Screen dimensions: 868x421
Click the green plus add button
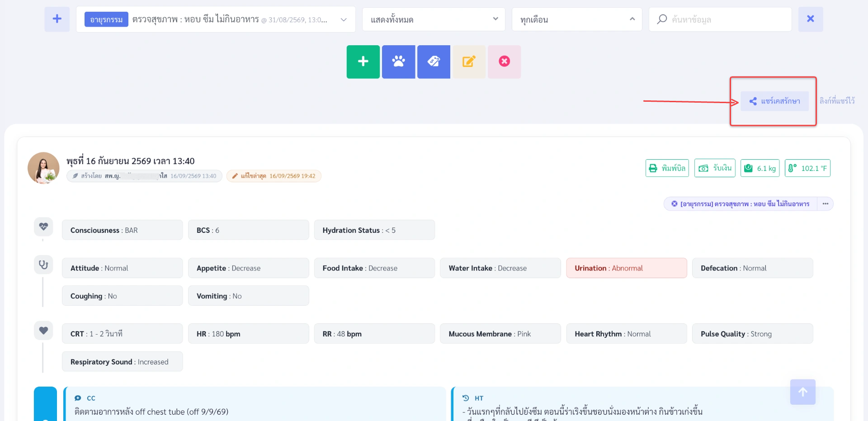click(x=363, y=61)
